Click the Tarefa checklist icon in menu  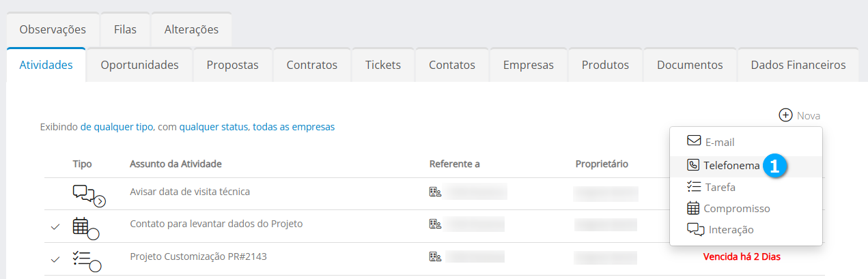pos(694,186)
